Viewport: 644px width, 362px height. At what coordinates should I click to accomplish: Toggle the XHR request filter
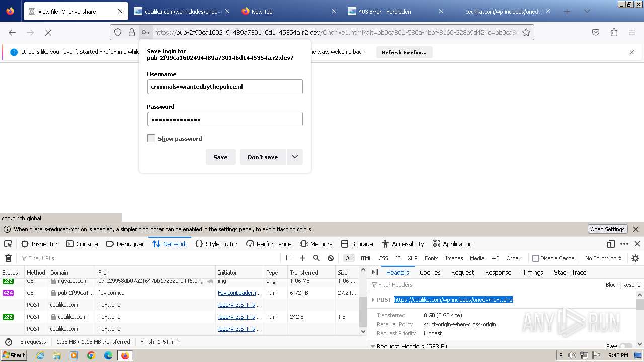[x=413, y=258]
